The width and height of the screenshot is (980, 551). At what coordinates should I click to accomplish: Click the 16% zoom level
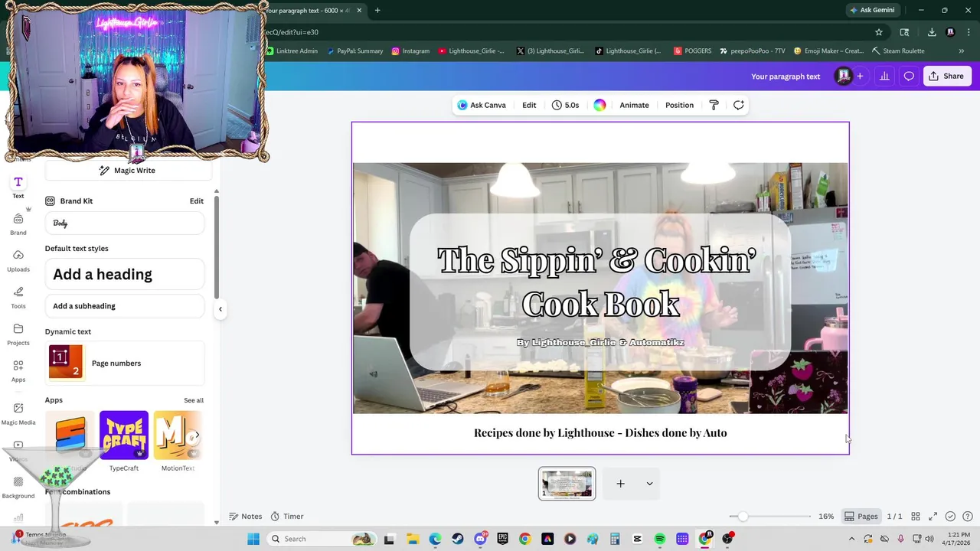pos(826,517)
